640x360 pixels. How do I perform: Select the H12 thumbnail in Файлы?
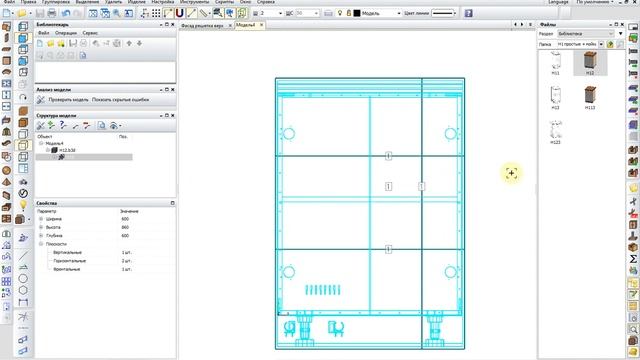[x=590, y=63]
